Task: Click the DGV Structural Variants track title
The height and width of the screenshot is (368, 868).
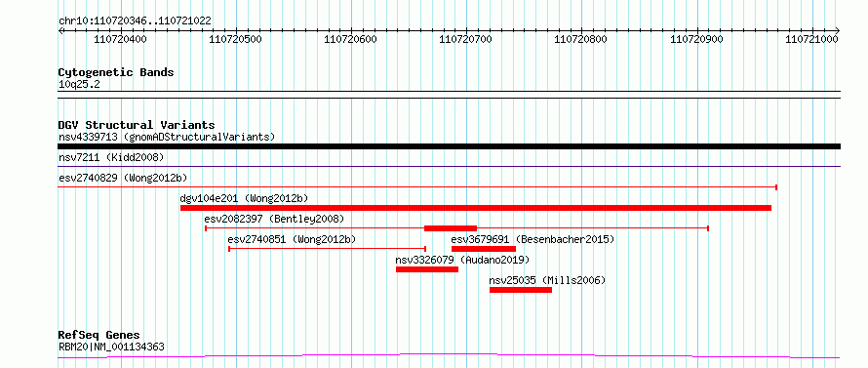Action: pos(137,125)
